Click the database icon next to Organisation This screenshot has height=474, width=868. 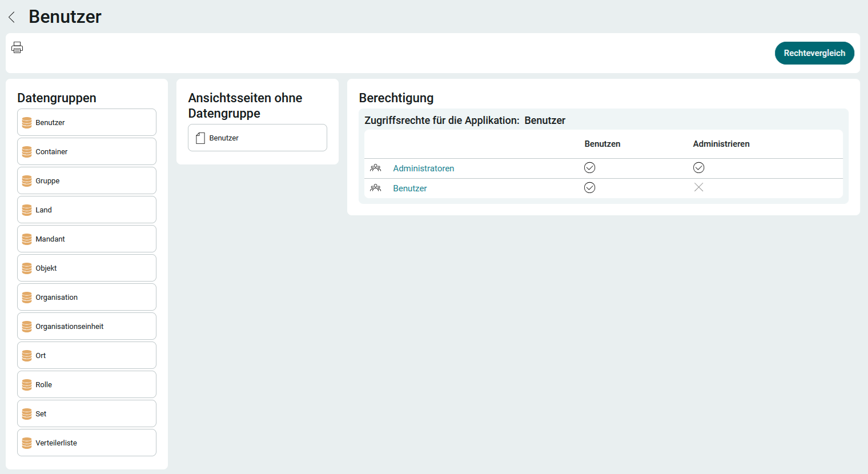27,298
